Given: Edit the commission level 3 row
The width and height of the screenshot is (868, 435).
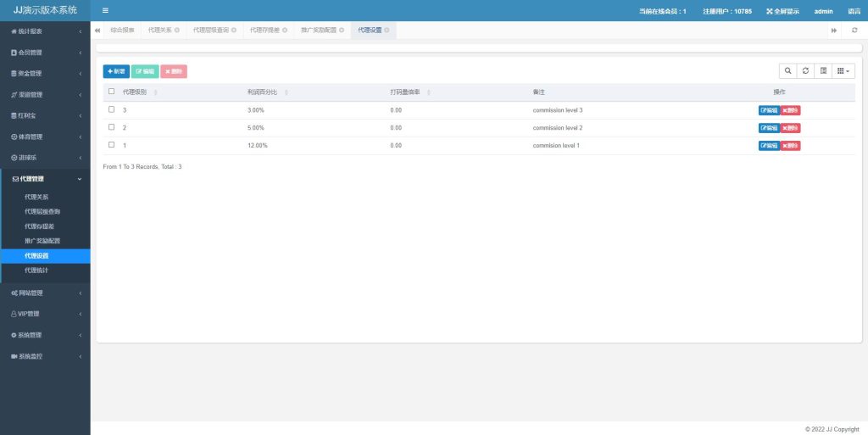Looking at the screenshot, I should [770, 111].
